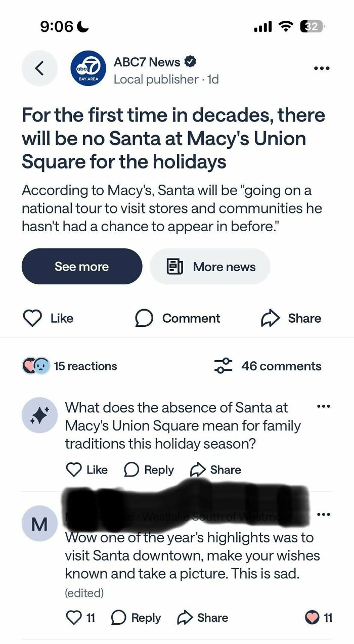Image resolution: width=354 pixels, height=644 pixels.
Task: Open the three-dot menu on the Westlake comment
Action: coord(324,513)
